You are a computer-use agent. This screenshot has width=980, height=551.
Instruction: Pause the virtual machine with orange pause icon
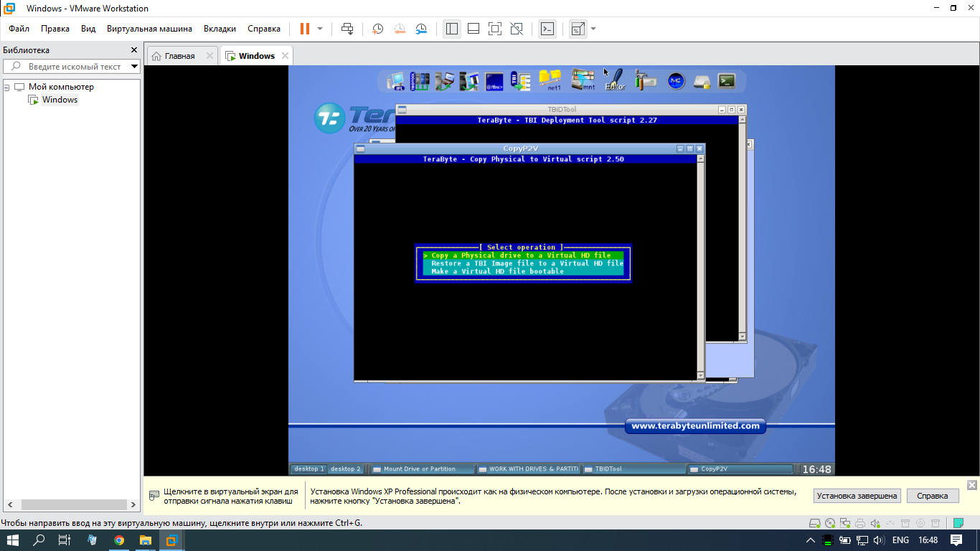pos(305,29)
